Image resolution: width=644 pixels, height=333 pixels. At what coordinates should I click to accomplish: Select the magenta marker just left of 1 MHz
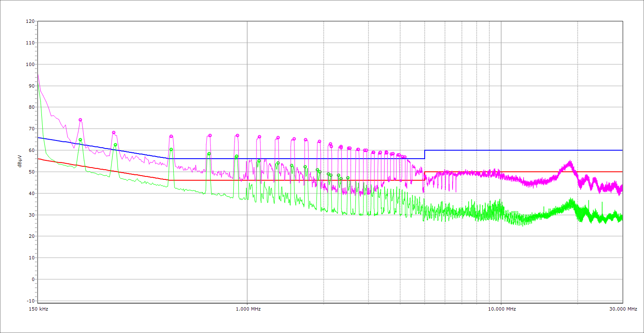coord(237,135)
